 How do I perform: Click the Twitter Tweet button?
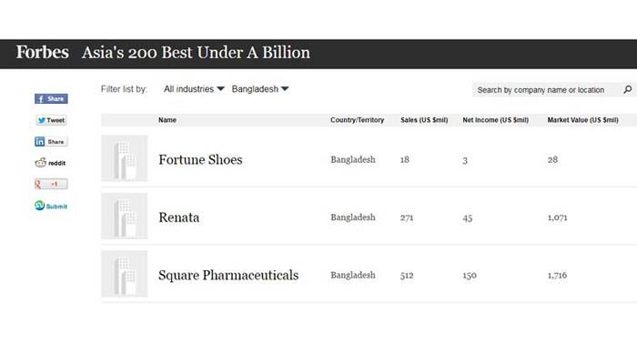coord(51,120)
